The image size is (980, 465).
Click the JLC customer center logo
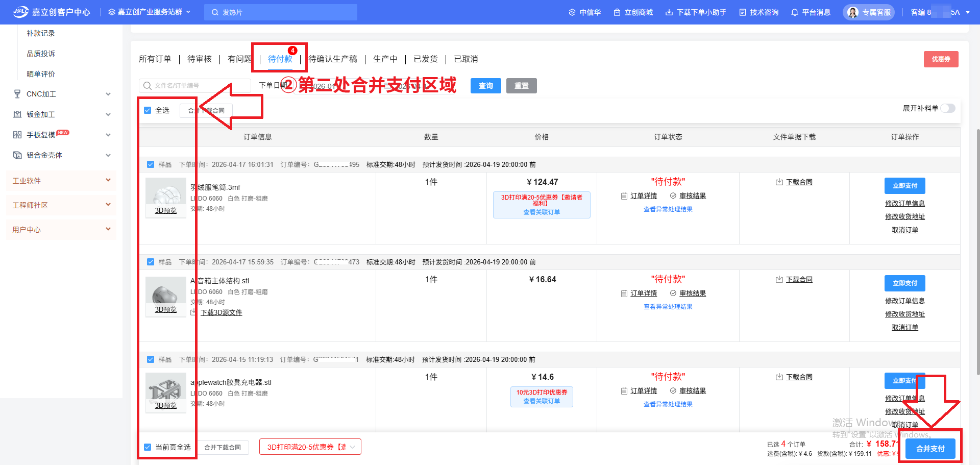[x=51, y=12]
